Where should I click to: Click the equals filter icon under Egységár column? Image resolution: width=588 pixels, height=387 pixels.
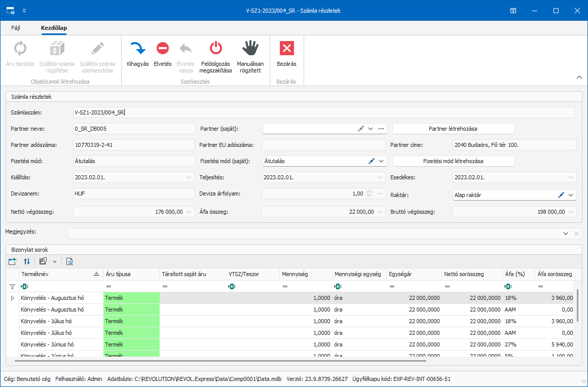pyautogui.click(x=392, y=287)
